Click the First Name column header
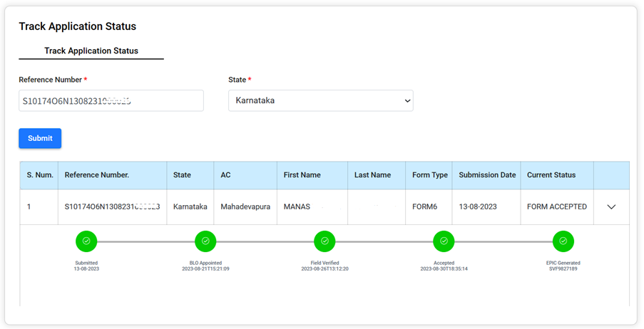 tap(302, 175)
